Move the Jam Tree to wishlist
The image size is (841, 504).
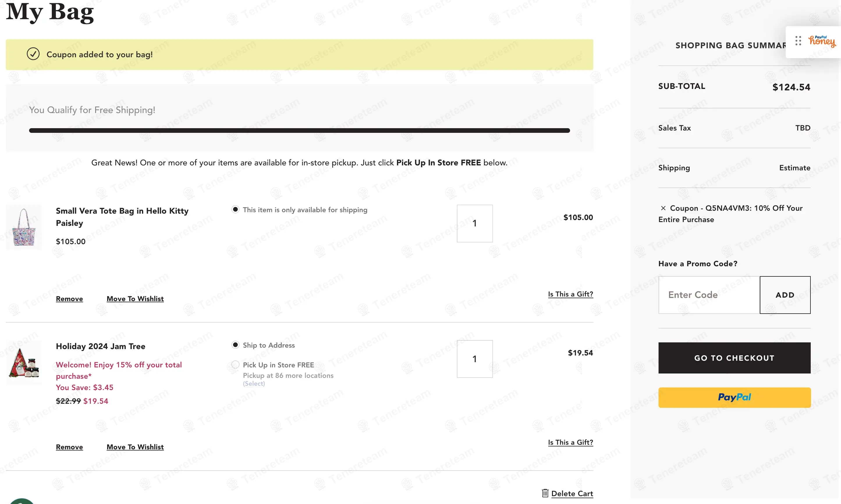click(x=135, y=447)
